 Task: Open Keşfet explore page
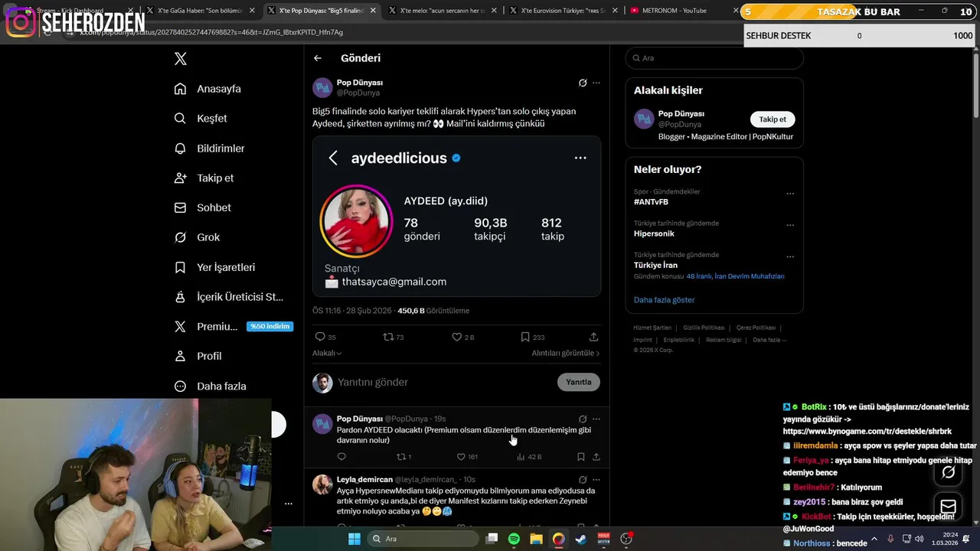[x=201, y=119]
